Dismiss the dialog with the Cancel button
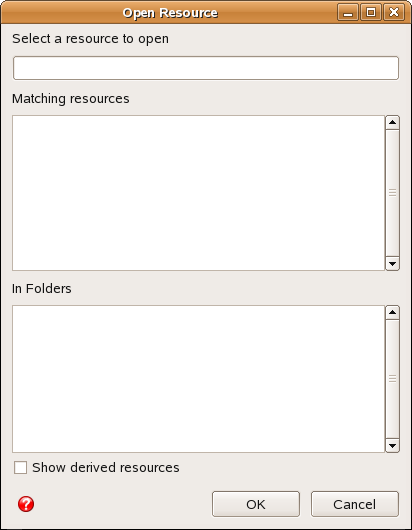The width and height of the screenshot is (412, 530). coord(355,504)
